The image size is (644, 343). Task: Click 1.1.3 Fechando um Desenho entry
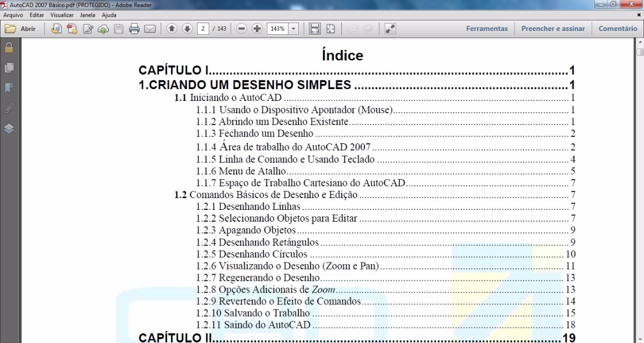pos(386,134)
